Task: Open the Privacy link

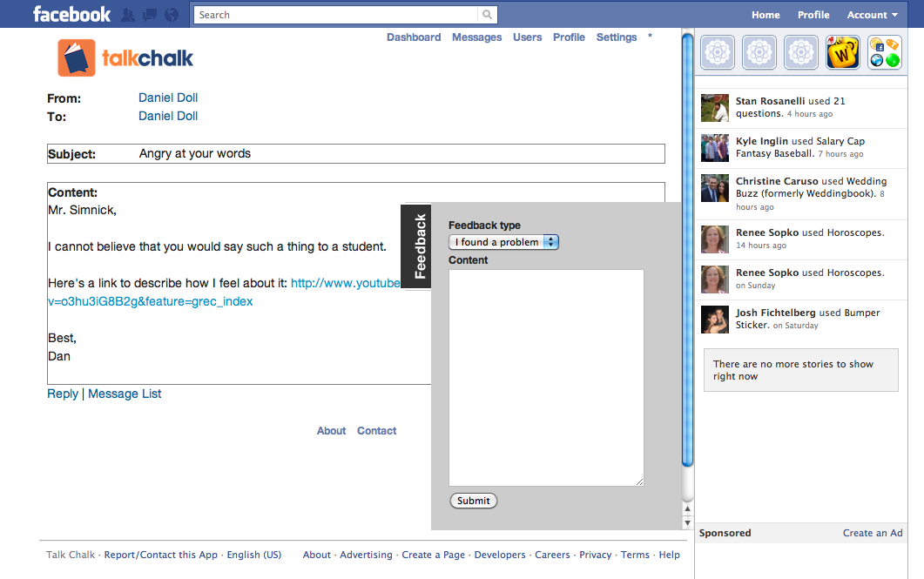Action: (x=595, y=555)
